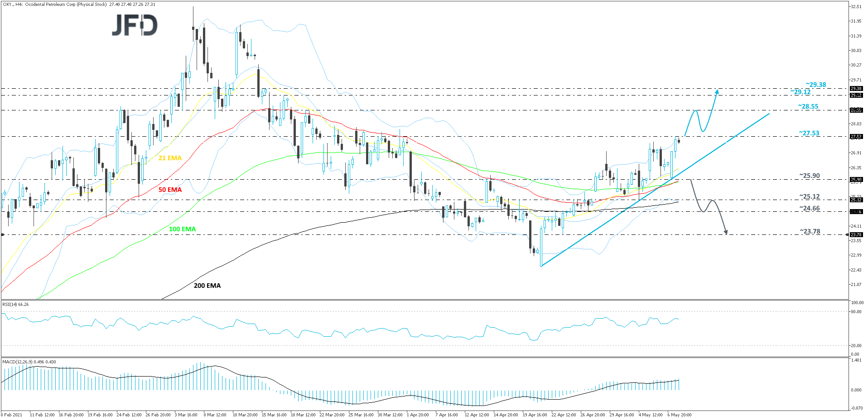Click the 31.39 value on price axis
Viewport: 868px width, 420px height.
coord(856,36)
